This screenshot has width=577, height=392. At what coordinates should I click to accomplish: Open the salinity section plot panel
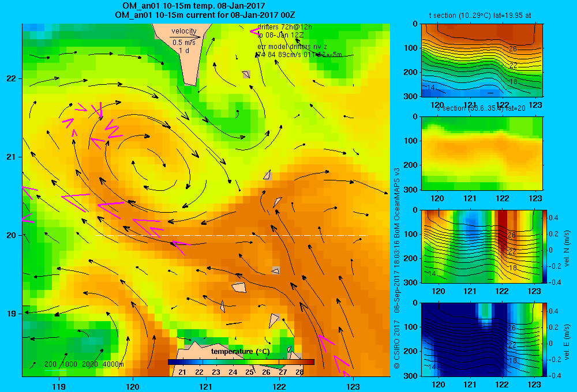482,153
